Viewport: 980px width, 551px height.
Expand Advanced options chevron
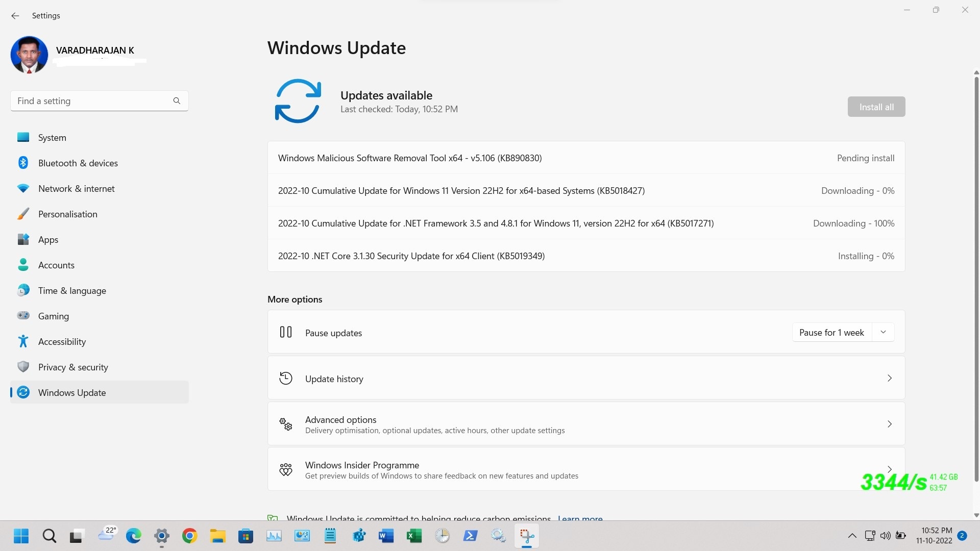click(x=890, y=424)
